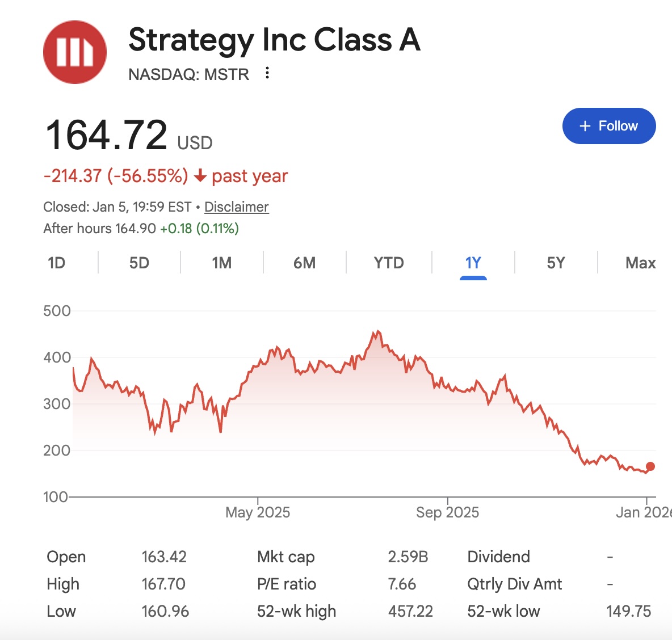
Task: Open the Disclaimer link
Action: click(236, 207)
